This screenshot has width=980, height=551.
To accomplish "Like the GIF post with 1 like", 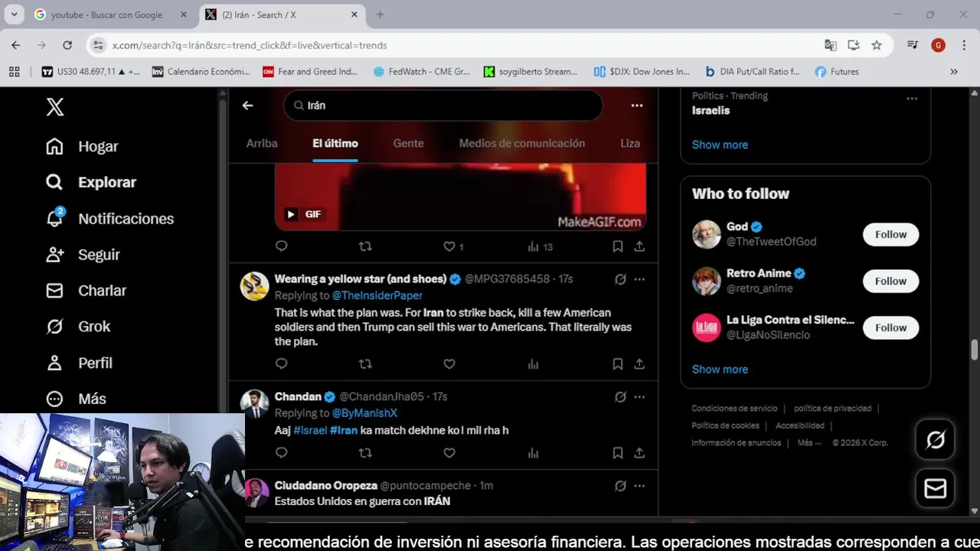I will click(454, 246).
